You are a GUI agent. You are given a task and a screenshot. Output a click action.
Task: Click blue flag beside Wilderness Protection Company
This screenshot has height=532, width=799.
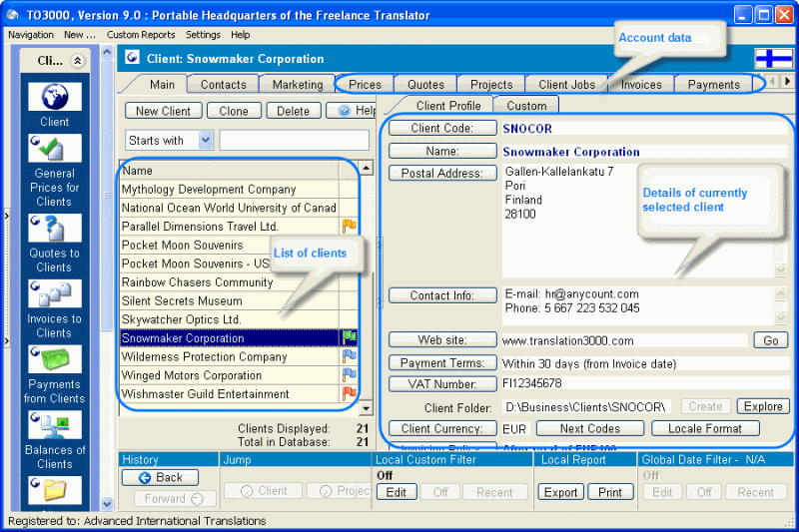(x=349, y=356)
